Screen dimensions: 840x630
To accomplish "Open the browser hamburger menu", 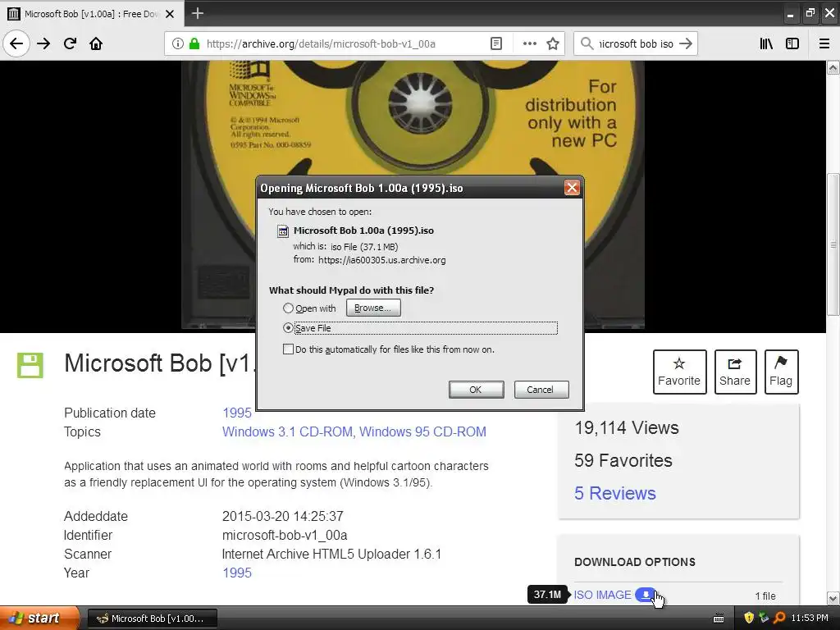I will [x=824, y=43].
